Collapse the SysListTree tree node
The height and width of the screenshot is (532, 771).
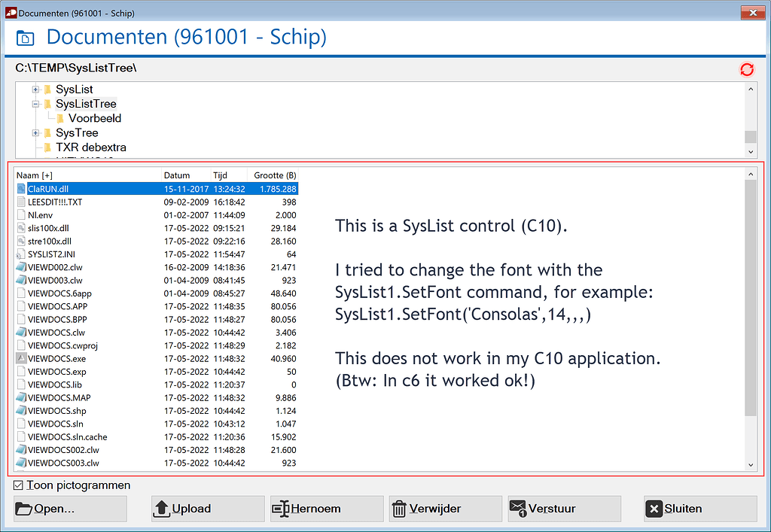pyautogui.click(x=35, y=104)
